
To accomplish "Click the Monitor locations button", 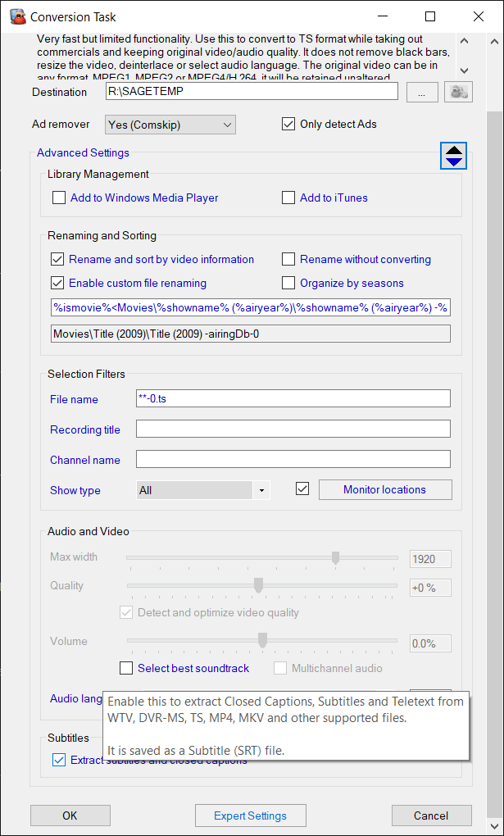I will [384, 489].
